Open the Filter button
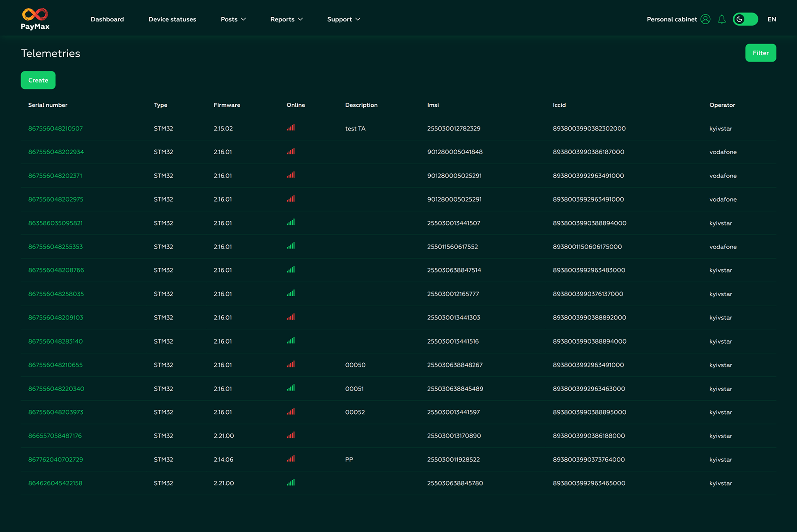Viewport: 797px width, 532px height. click(x=760, y=53)
